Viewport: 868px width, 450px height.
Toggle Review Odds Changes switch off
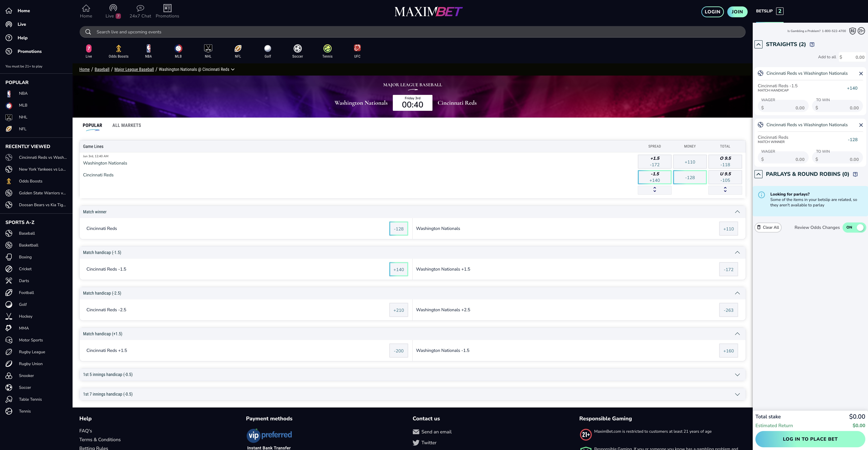point(854,227)
